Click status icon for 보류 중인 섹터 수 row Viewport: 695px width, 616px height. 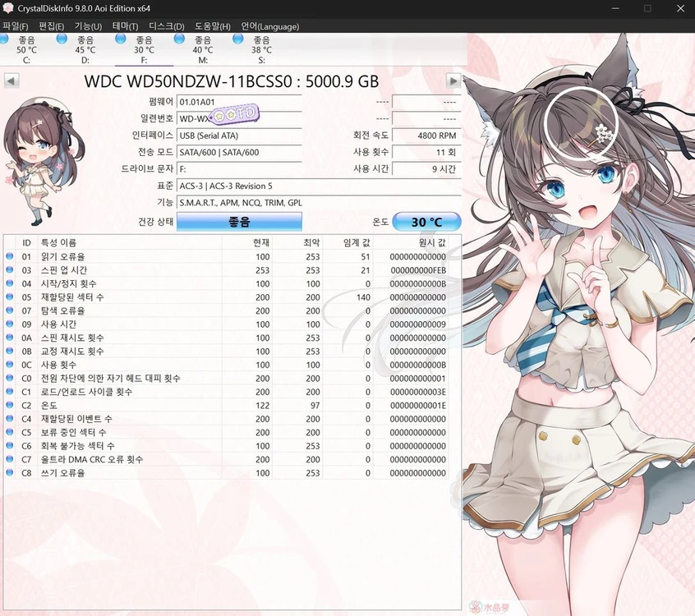[x=10, y=432]
